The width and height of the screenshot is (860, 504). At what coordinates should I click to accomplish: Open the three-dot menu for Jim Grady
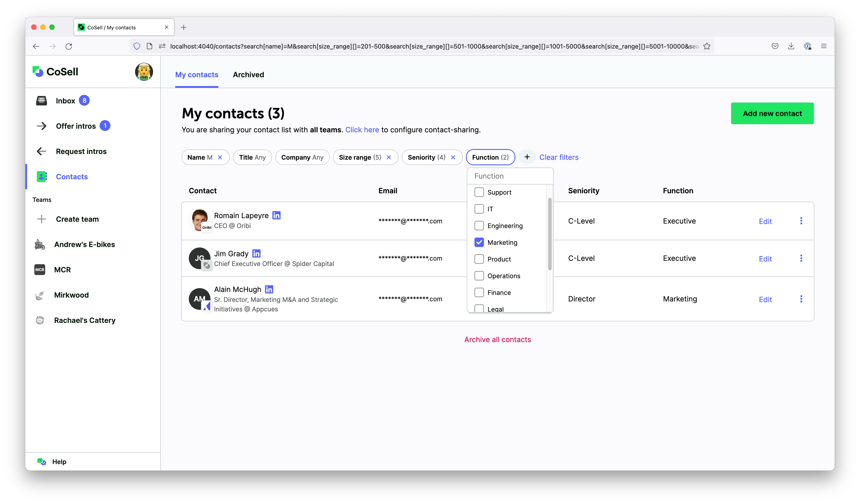point(801,258)
